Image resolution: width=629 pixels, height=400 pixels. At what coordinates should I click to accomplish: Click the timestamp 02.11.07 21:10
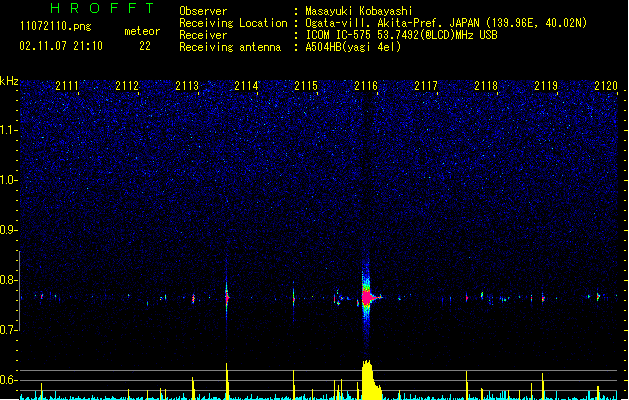(x=61, y=46)
